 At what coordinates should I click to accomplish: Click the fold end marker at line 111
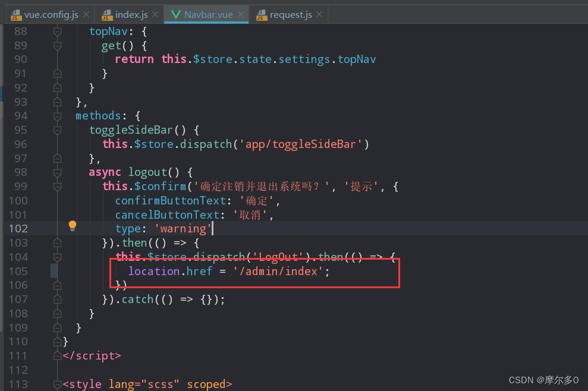pyautogui.click(x=57, y=356)
